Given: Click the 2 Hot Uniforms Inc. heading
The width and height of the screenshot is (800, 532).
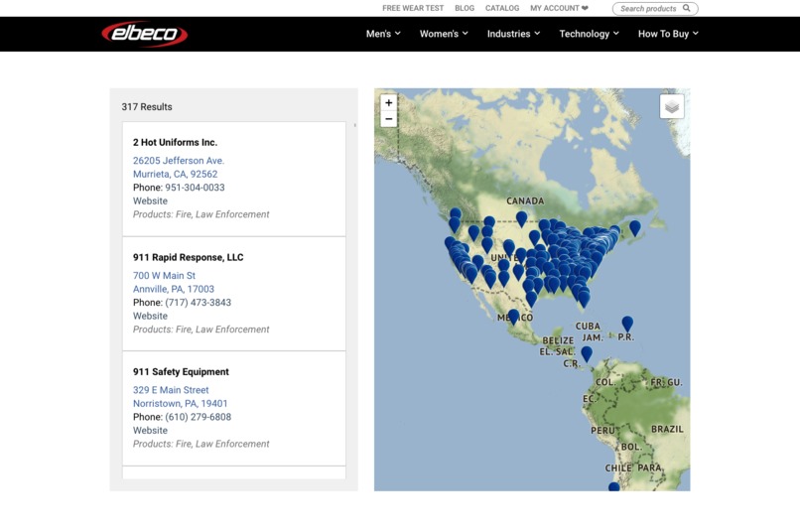Looking at the screenshot, I should [x=175, y=142].
